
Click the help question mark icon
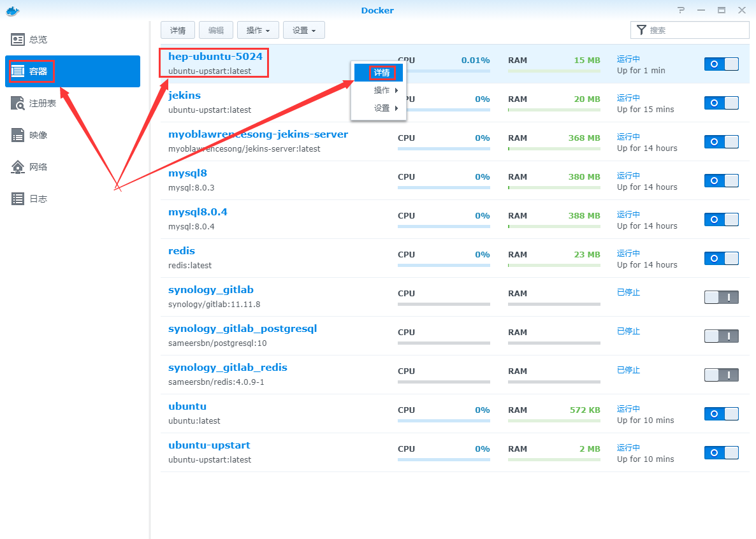pyautogui.click(x=681, y=10)
